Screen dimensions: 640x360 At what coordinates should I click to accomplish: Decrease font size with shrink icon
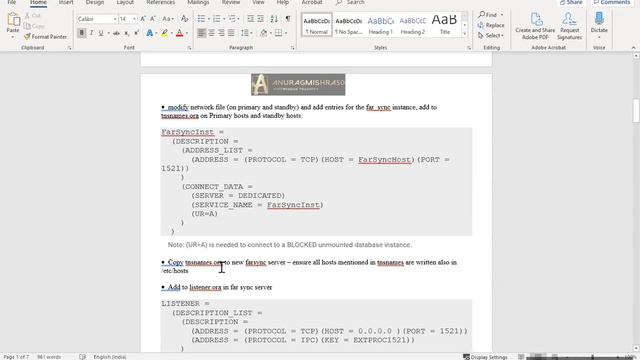[x=153, y=19]
